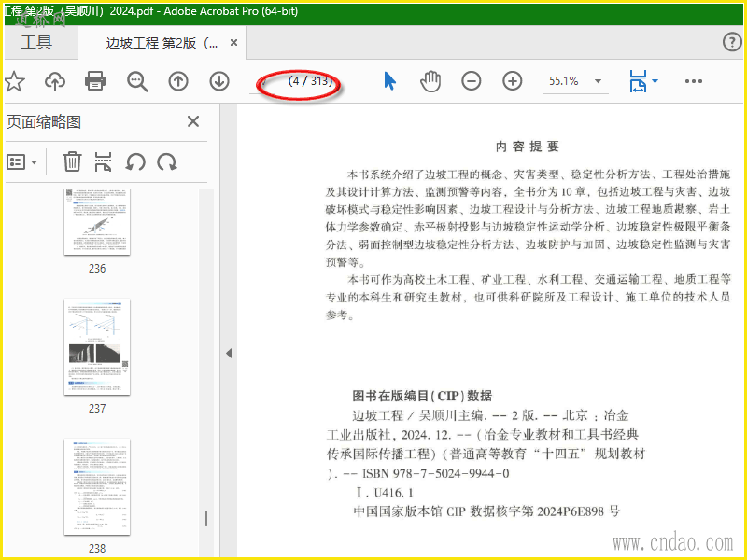Click the thumbnail panel scrollbar handle
Image resolution: width=747 pixels, height=560 pixels.
point(206,519)
